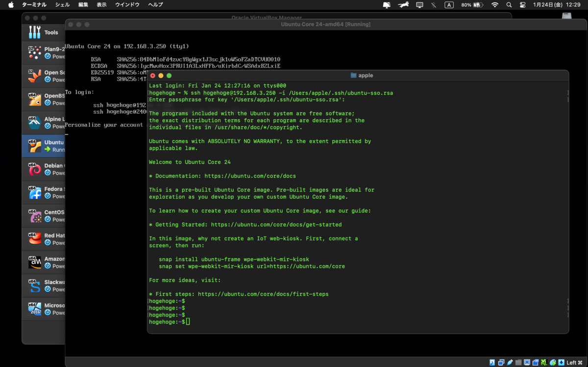588x367 pixels.
Task: Click the Spotlight search icon
Action: click(x=509, y=5)
